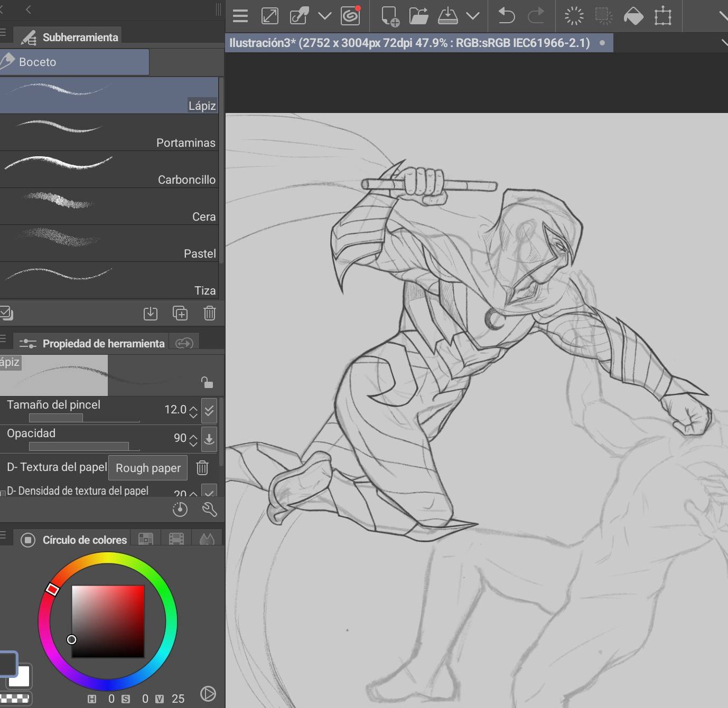The image size is (728, 708).
Task: Open the main hamburger menu in the top toolbar
Action: pyautogui.click(x=240, y=16)
